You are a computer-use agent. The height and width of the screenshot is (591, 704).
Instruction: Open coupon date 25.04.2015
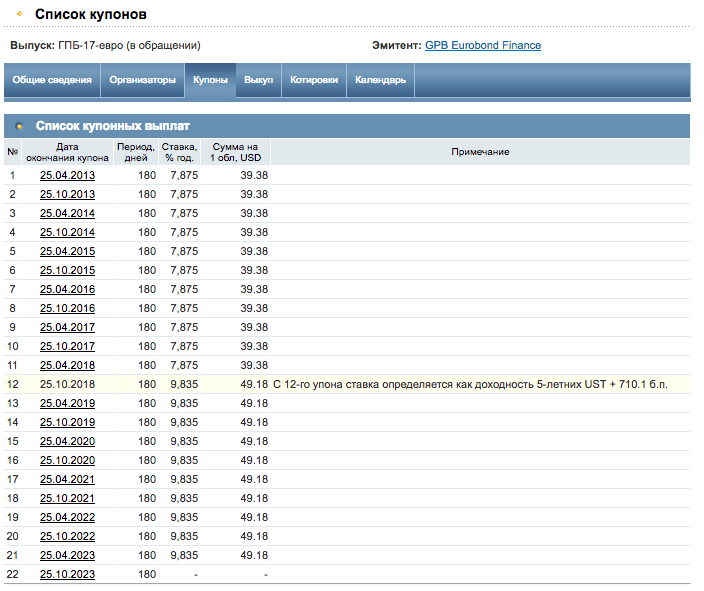point(67,251)
